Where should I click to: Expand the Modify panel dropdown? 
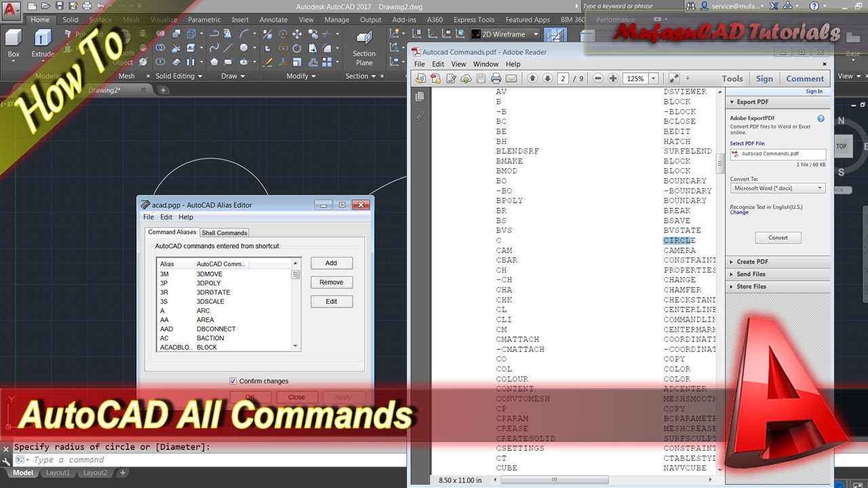(301, 76)
